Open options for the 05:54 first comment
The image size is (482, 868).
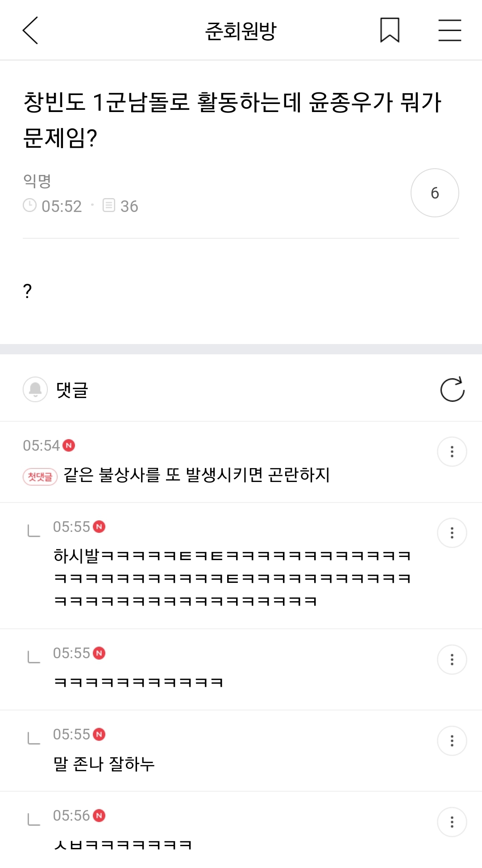(x=452, y=452)
